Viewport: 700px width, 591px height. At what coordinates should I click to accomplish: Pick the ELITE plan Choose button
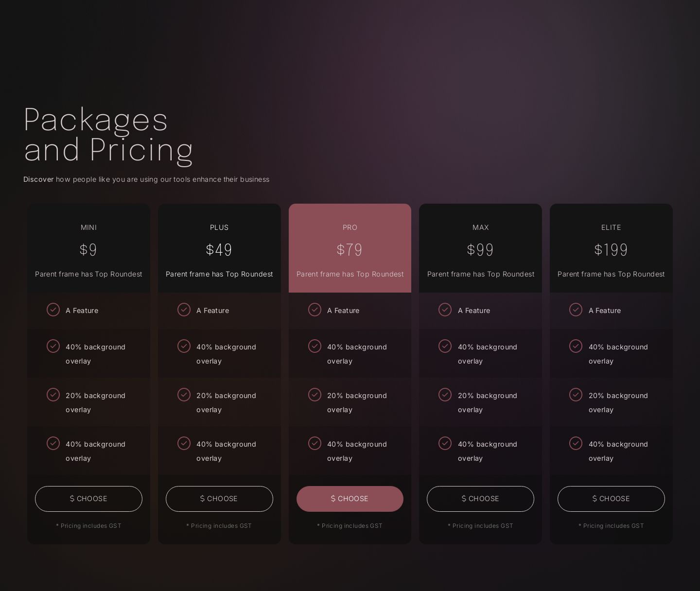611,499
